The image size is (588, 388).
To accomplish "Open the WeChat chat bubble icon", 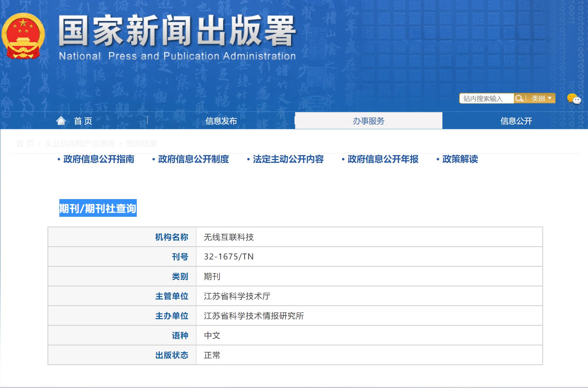I will (574, 99).
